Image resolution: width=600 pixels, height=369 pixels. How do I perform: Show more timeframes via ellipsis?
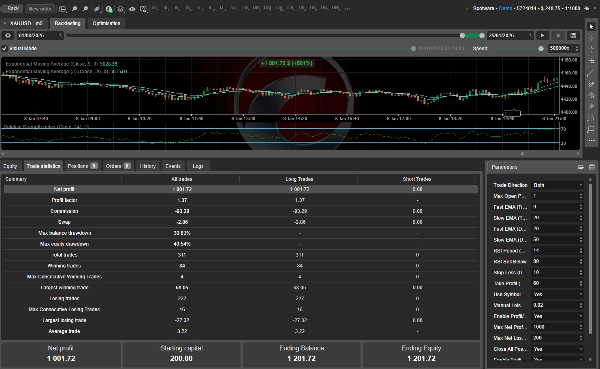coord(347,8)
